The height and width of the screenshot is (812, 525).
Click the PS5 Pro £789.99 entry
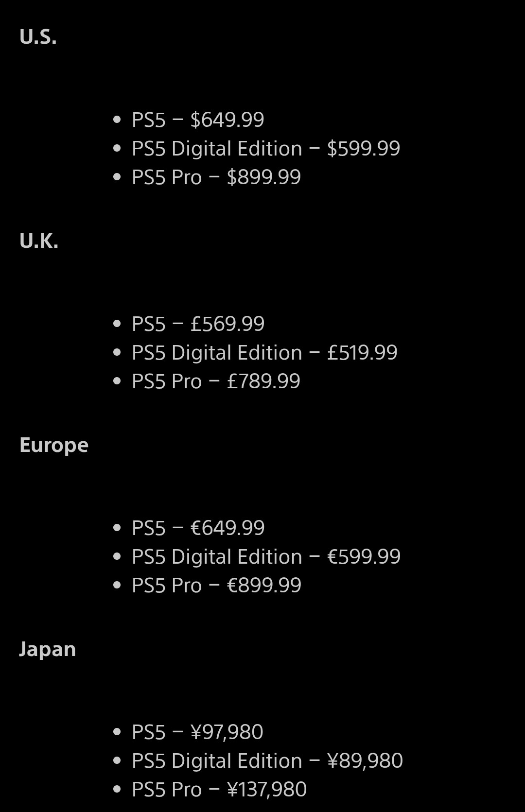pyautogui.click(x=216, y=381)
